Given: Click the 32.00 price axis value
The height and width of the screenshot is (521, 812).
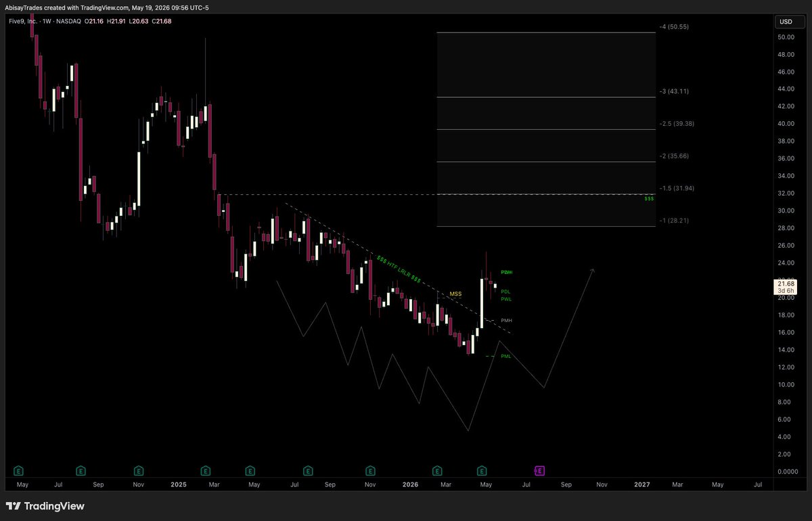Looking at the screenshot, I should click(x=786, y=194).
